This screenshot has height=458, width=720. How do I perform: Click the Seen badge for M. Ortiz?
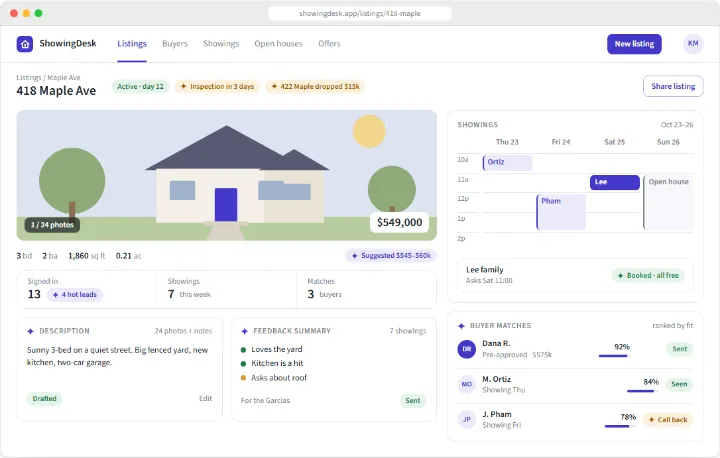pos(679,384)
